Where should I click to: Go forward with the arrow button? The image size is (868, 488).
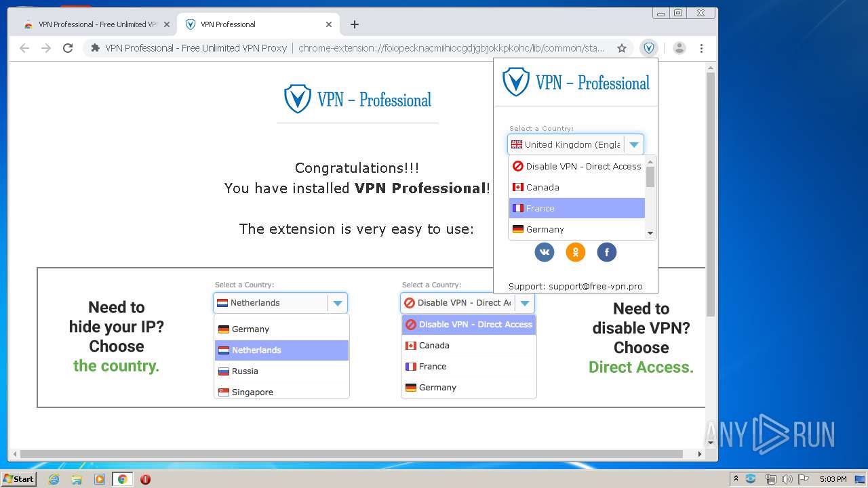point(46,48)
